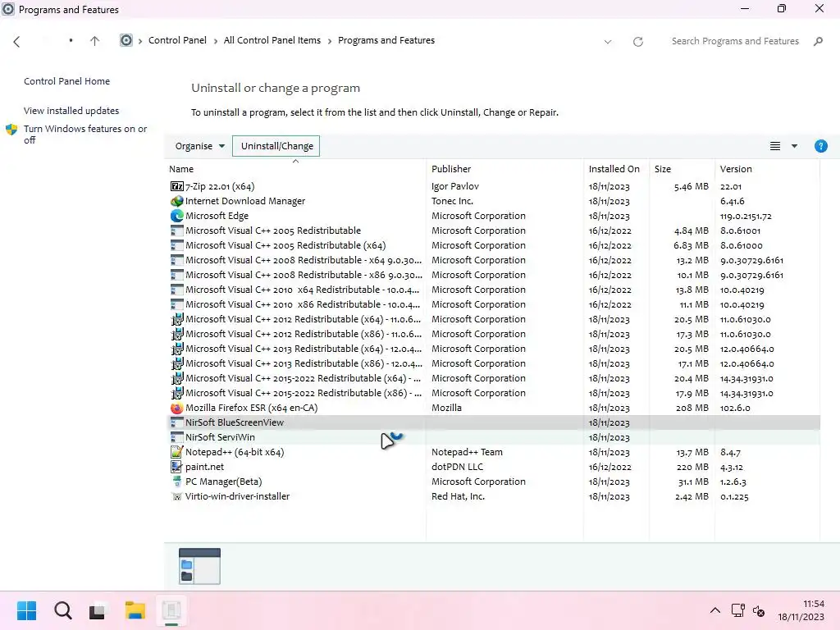Sort by the Installed On column header

point(617,169)
